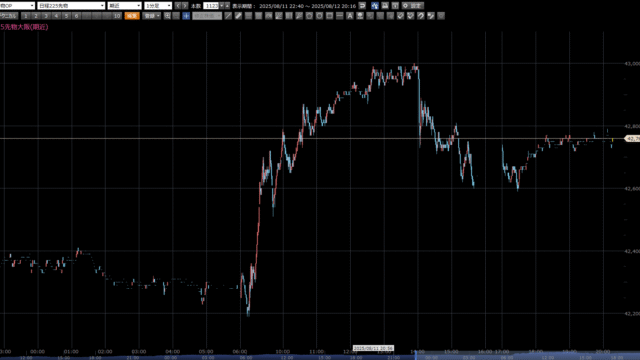The width and height of the screenshot is (640, 360).
Task: Go to next period with right arrow
Action: tap(185, 6)
